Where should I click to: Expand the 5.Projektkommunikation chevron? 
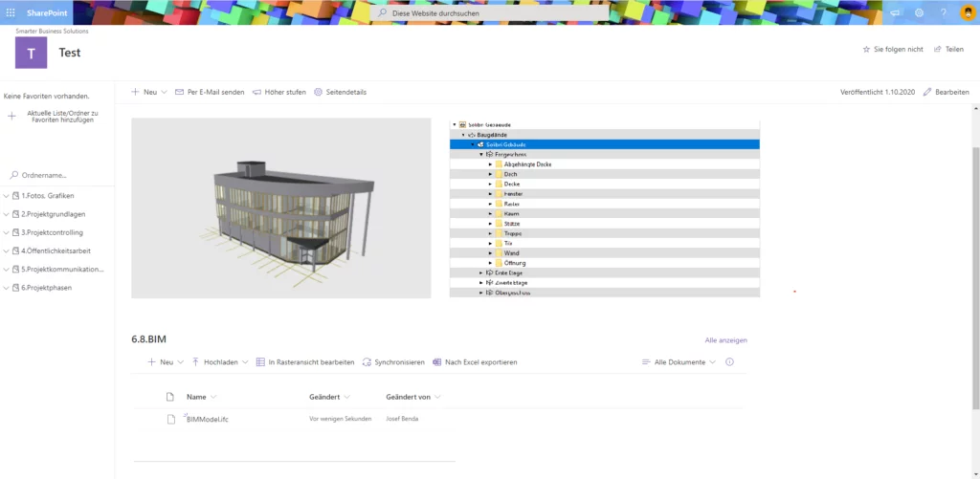click(x=7, y=270)
